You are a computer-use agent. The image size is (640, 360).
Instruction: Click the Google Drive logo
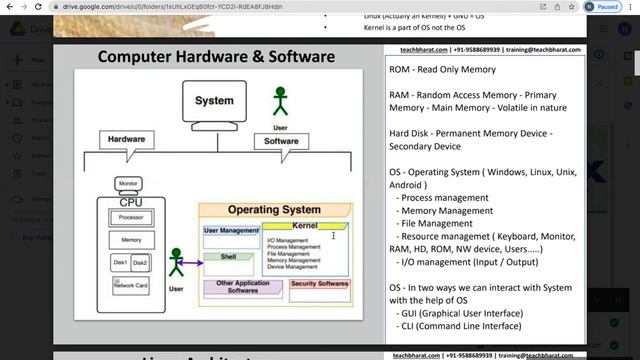click(x=18, y=29)
